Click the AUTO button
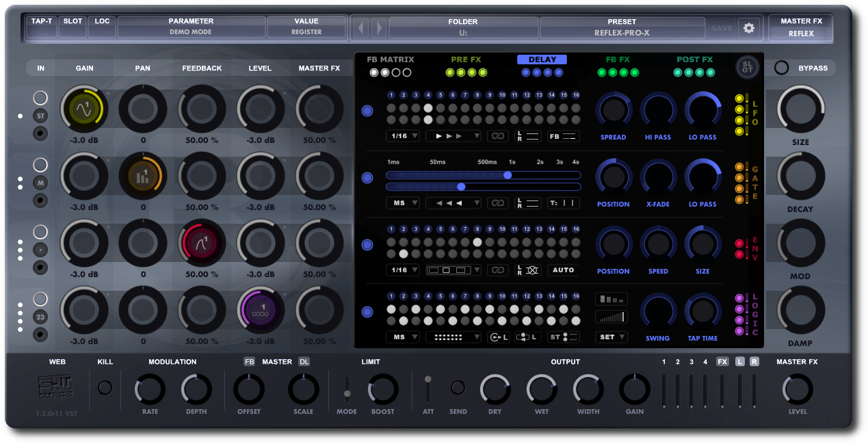 pyautogui.click(x=564, y=270)
